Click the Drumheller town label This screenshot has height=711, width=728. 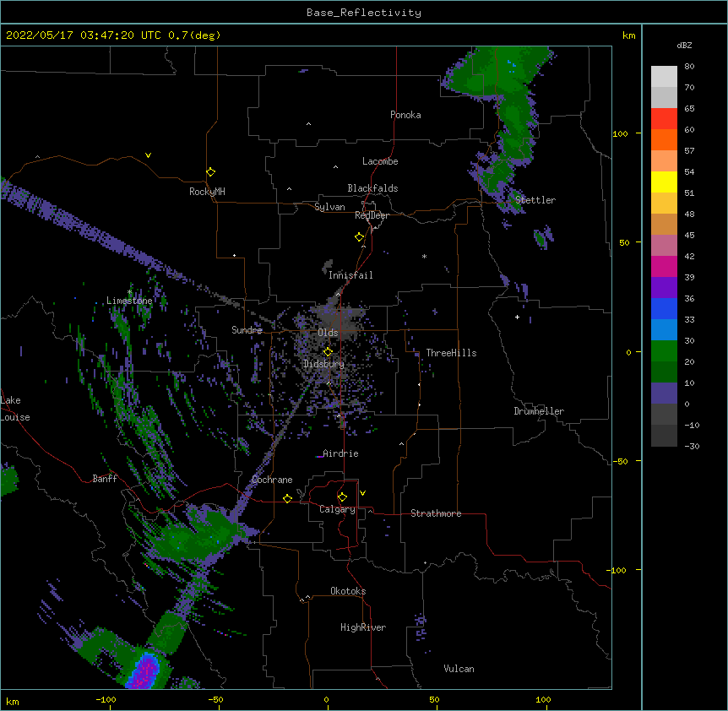(x=539, y=411)
